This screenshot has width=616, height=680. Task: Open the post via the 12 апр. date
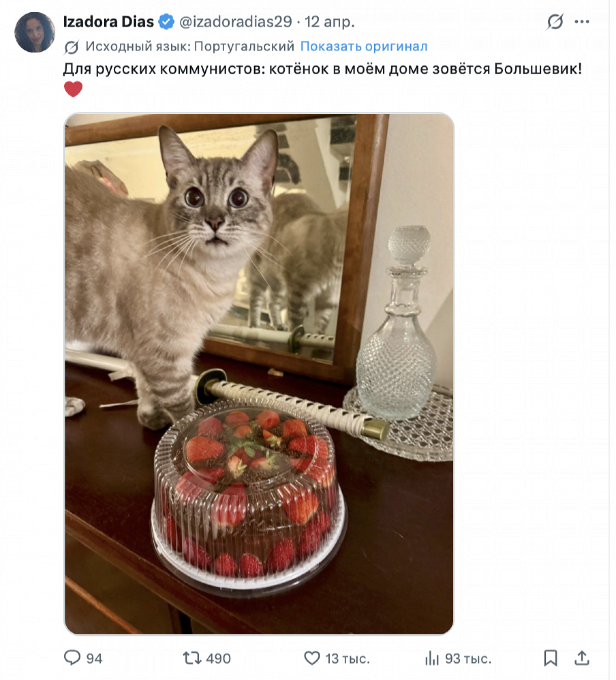tap(329, 21)
